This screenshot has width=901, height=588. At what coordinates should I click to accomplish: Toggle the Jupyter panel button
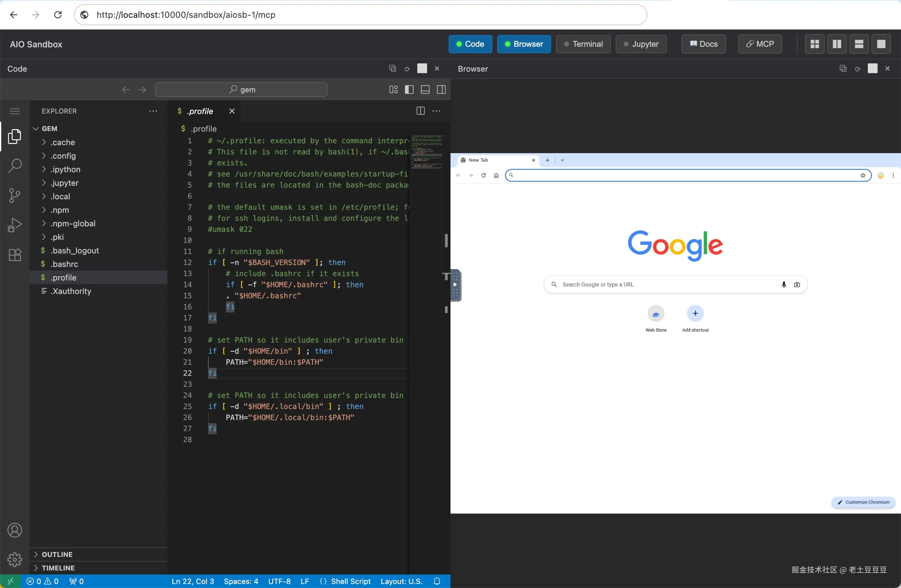pos(641,44)
